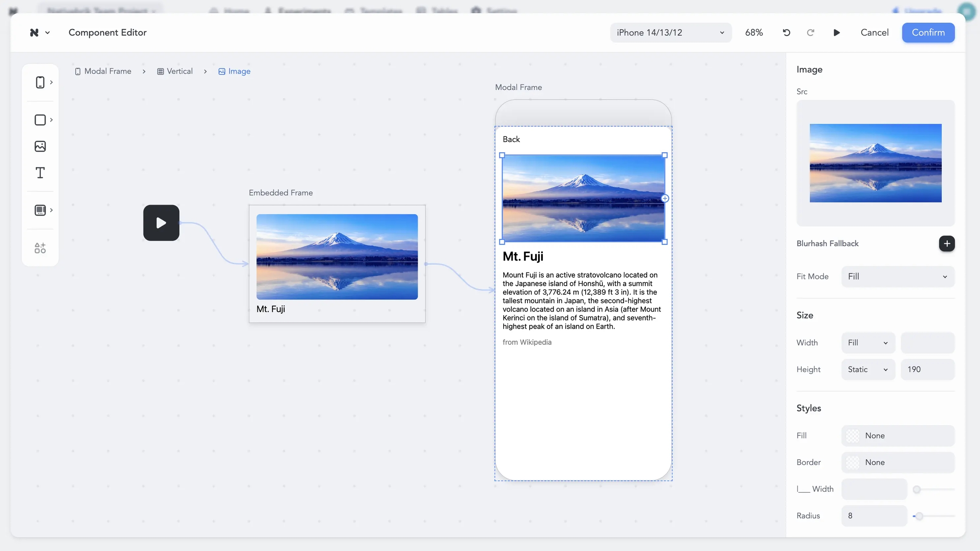Select the frame/device tool in sidebar
The width and height of the screenshot is (980, 551).
[40, 82]
